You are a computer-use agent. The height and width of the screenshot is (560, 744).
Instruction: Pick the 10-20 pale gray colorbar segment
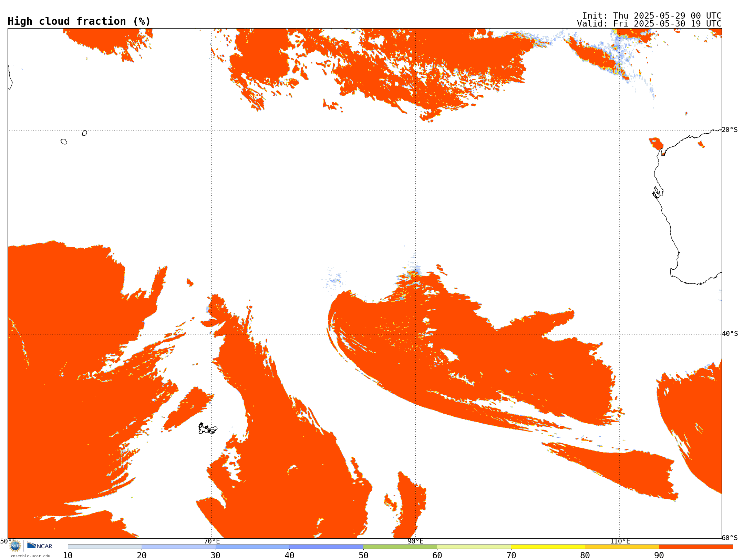pos(105,547)
